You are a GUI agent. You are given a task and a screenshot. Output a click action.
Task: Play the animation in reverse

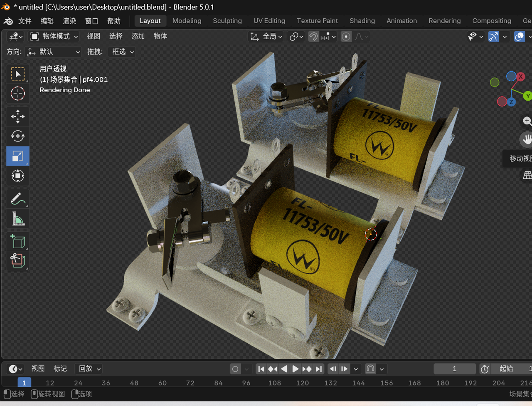pyautogui.click(x=284, y=369)
